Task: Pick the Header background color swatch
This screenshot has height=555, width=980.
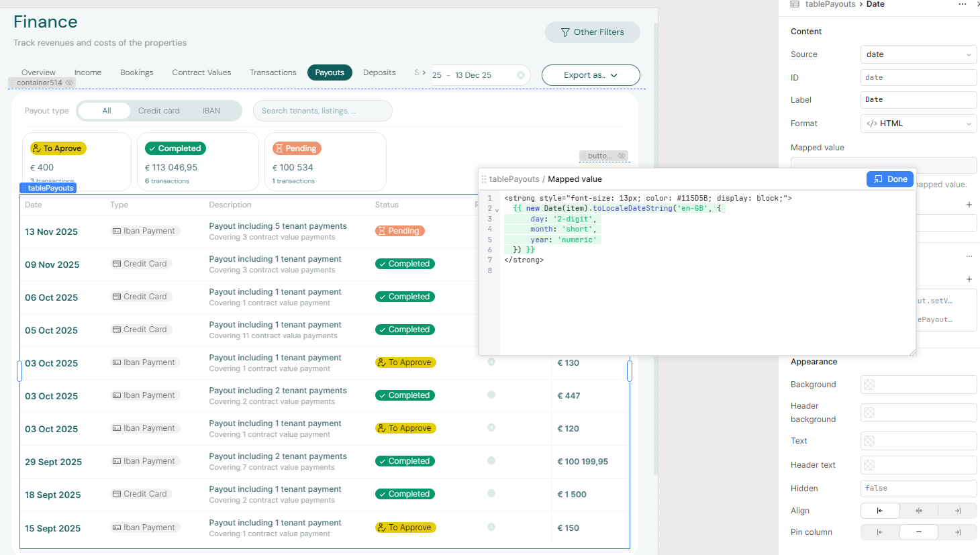Action: pyautogui.click(x=869, y=413)
